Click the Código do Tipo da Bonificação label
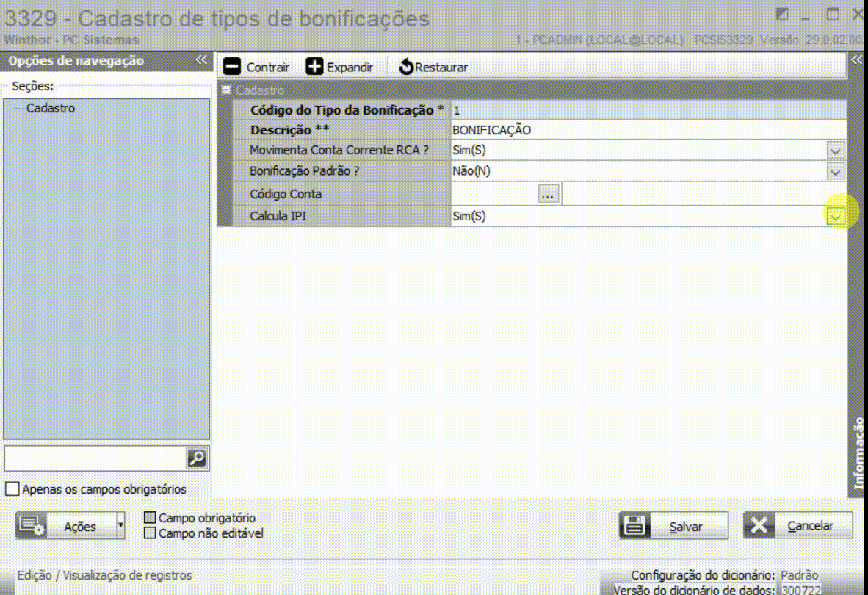 (x=347, y=110)
